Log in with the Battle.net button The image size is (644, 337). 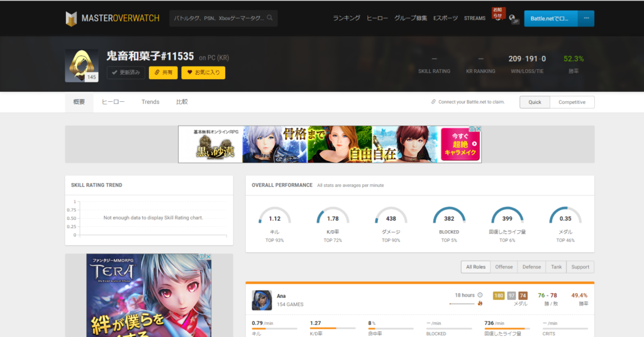(550, 18)
